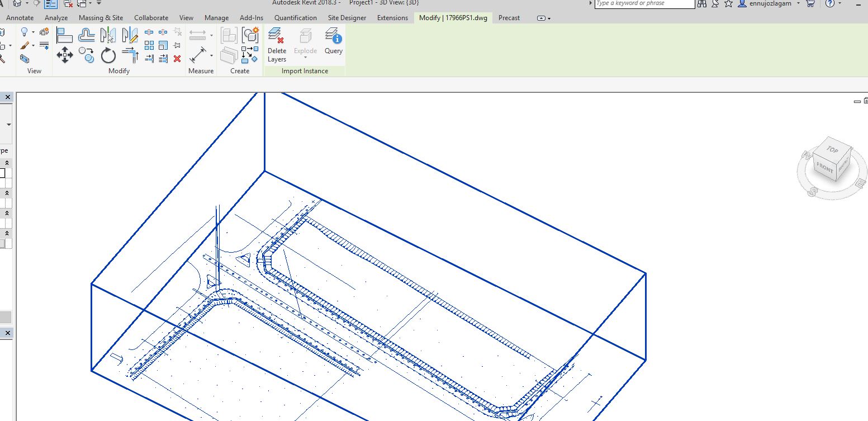
Task: Select the Align tool
Action: (64, 35)
